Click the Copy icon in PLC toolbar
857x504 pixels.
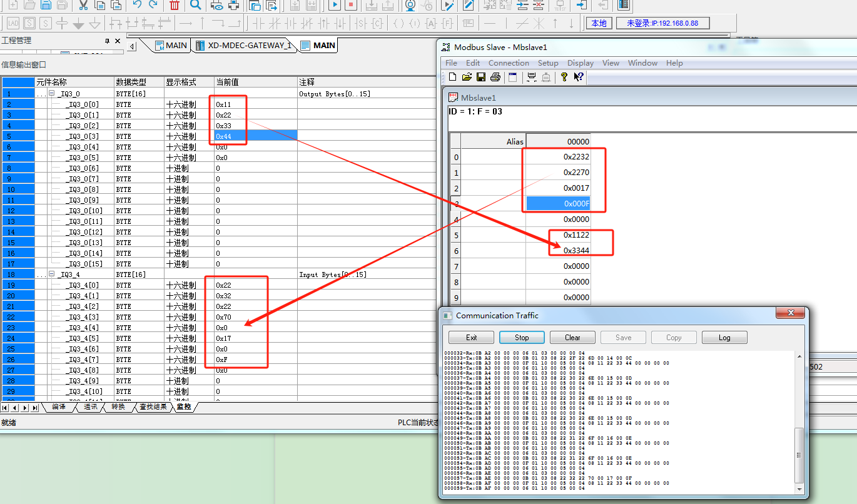[x=100, y=5]
